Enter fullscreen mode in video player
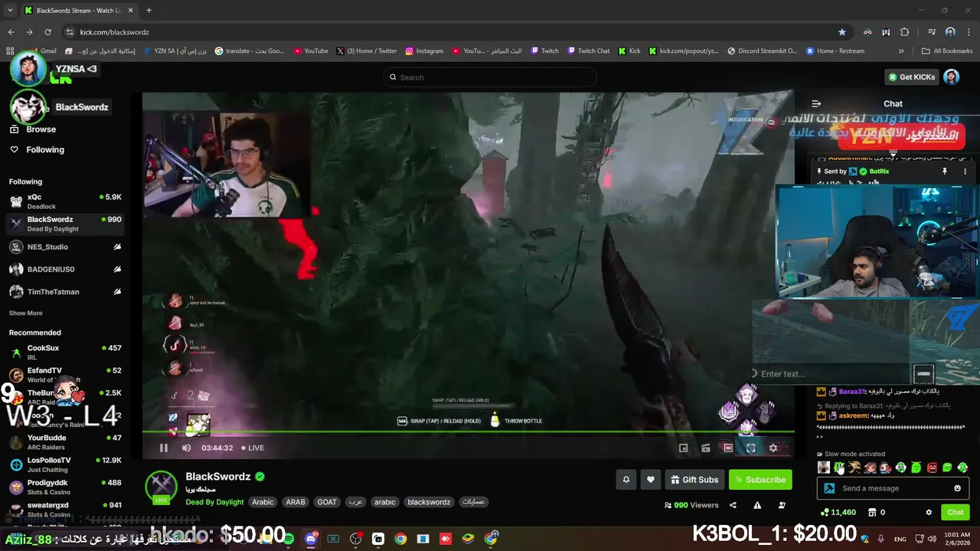 pos(751,448)
